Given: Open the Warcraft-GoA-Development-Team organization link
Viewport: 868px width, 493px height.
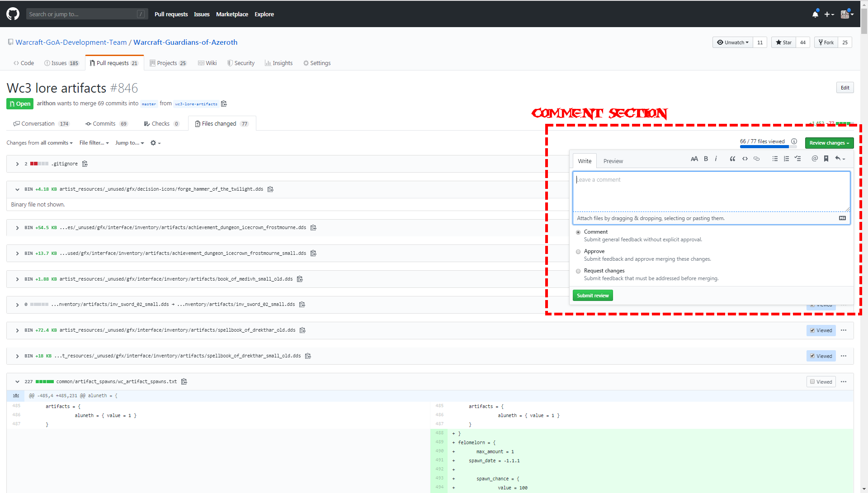Looking at the screenshot, I should [x=71, y=42].
